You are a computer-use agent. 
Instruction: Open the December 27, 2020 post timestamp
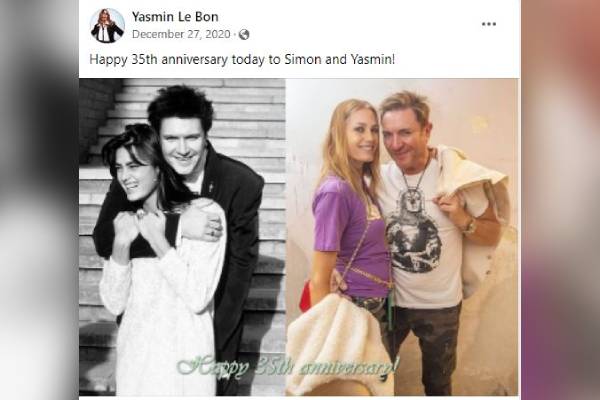coord(181,34)
